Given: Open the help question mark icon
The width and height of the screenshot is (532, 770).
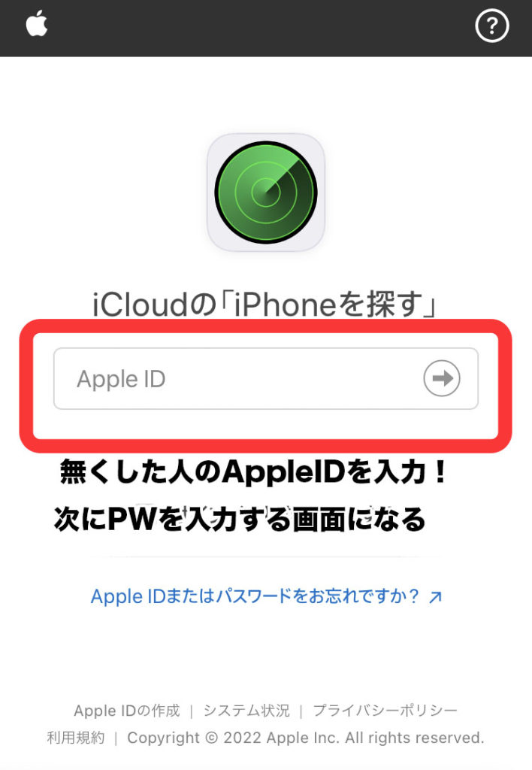Looking at the screenshot, I should click(x=491, y=26).
